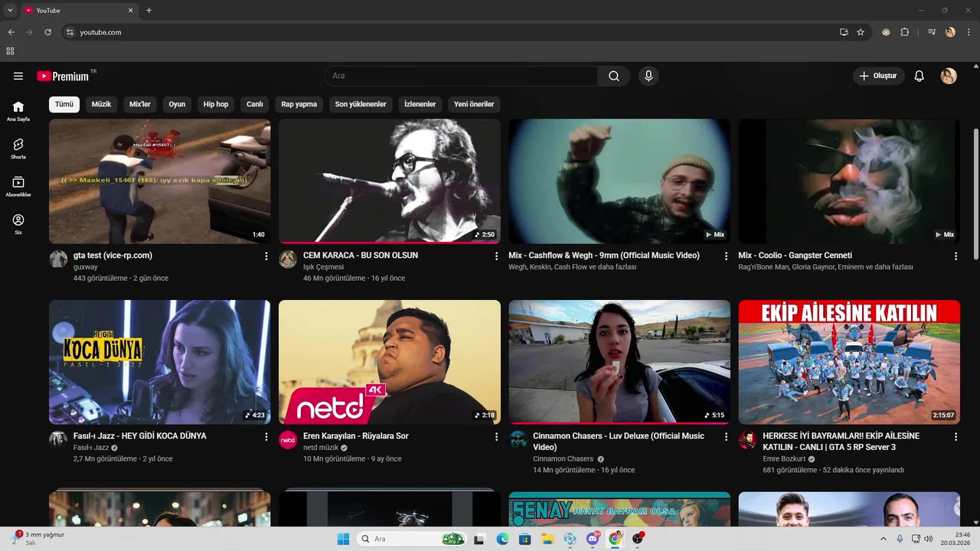Viewport: 980px width, 551px height.
Task: Click the Windows taskbar search box
Action: 413,539
